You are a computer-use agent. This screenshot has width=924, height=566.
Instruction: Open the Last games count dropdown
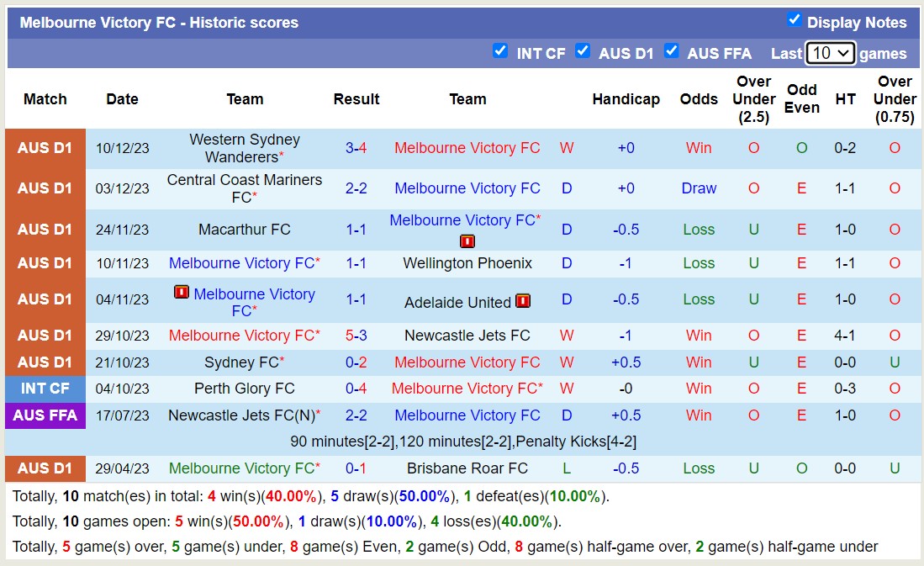[830, 52]
